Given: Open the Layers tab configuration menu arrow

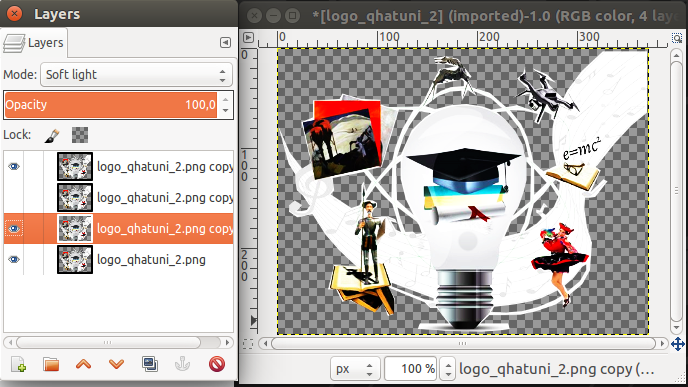Looking at the screenshot, I should [225, 42].
